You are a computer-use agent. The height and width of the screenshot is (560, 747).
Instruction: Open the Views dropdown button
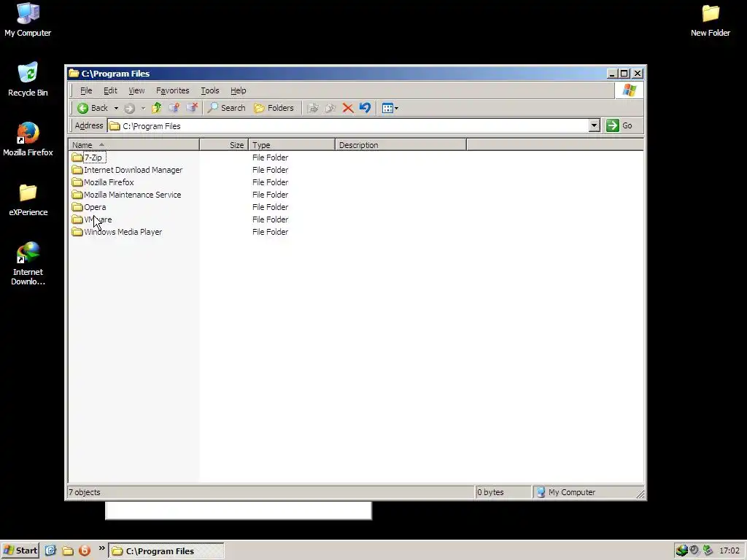tap(390, 108)
